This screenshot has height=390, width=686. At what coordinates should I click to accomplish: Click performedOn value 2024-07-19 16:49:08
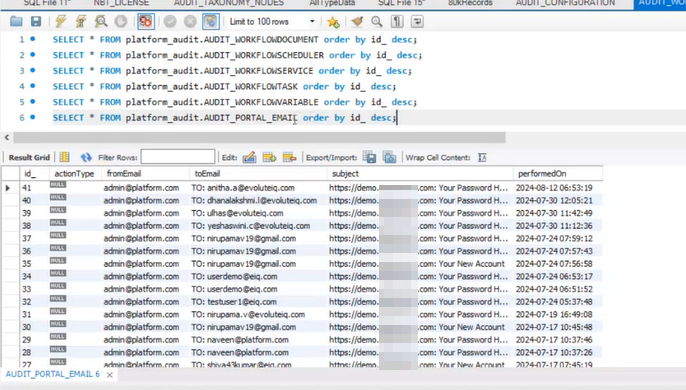(558, 315)
